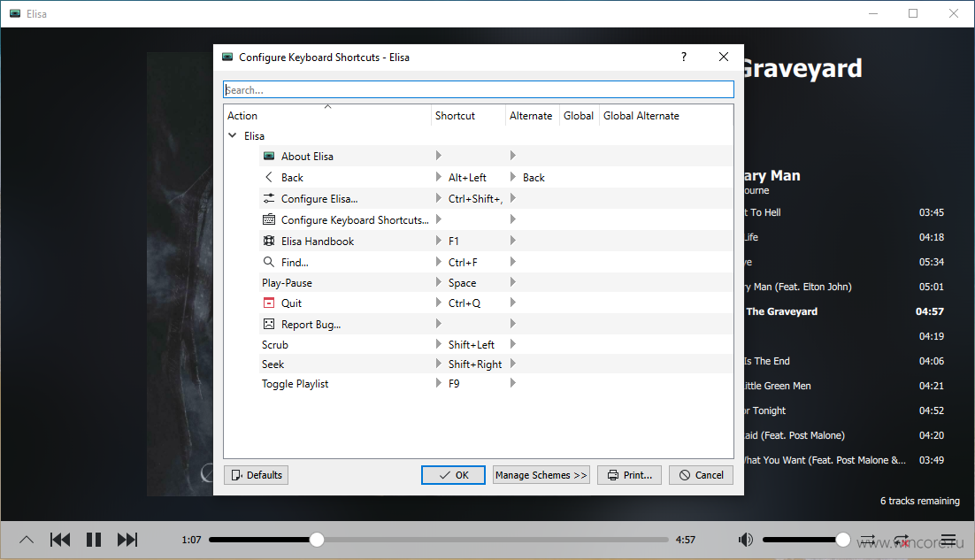The image size is (975, 560).
Task: Click the Print... button
Action: coord(629,475)
